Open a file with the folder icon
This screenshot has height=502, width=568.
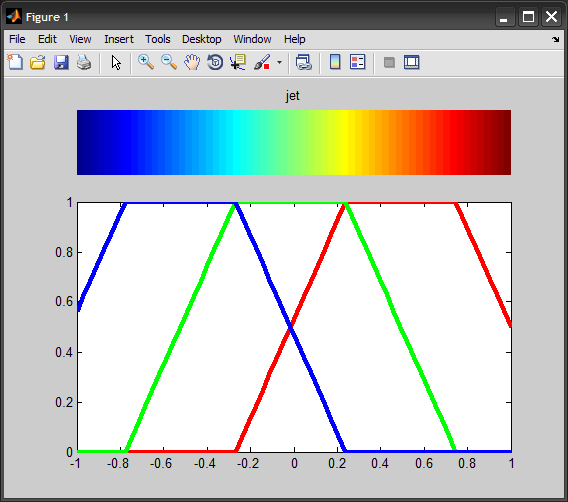click(x=38, y=62)
